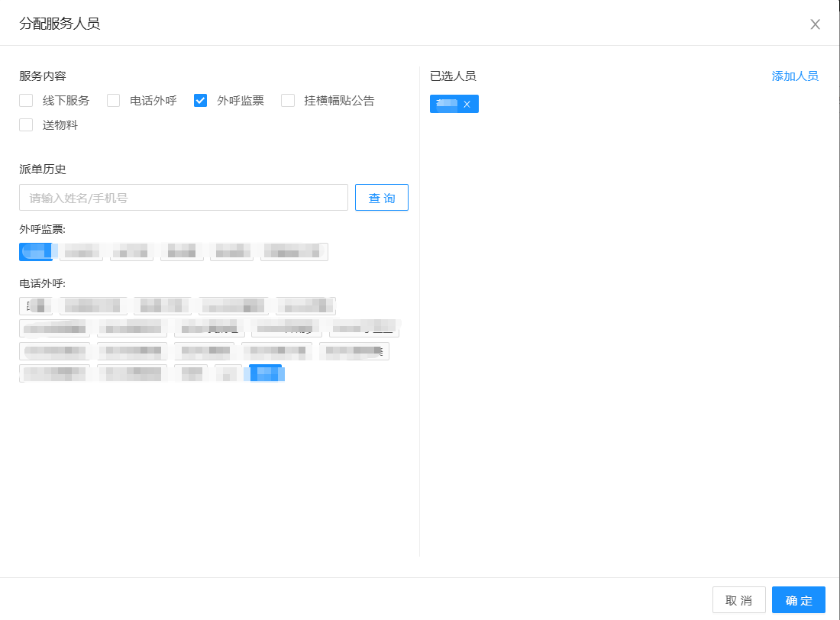840x620 pixels.
Task: Remove selected person via tag's x icon
Action: [x=467, y=105]
